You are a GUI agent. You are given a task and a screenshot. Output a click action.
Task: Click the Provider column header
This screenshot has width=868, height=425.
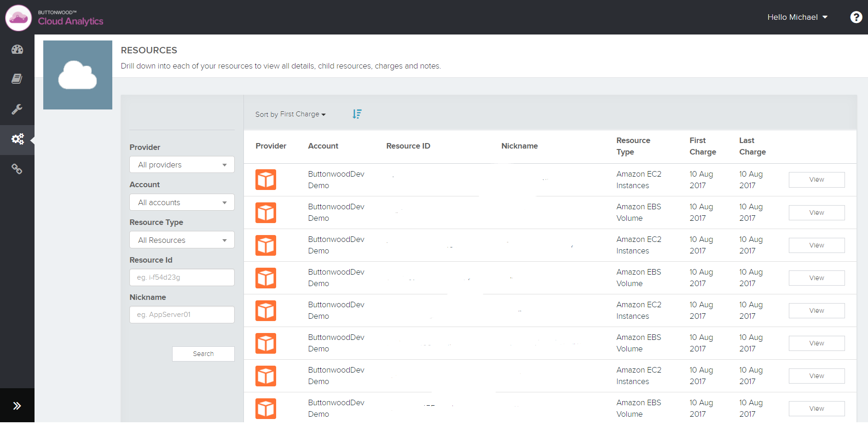271,146
